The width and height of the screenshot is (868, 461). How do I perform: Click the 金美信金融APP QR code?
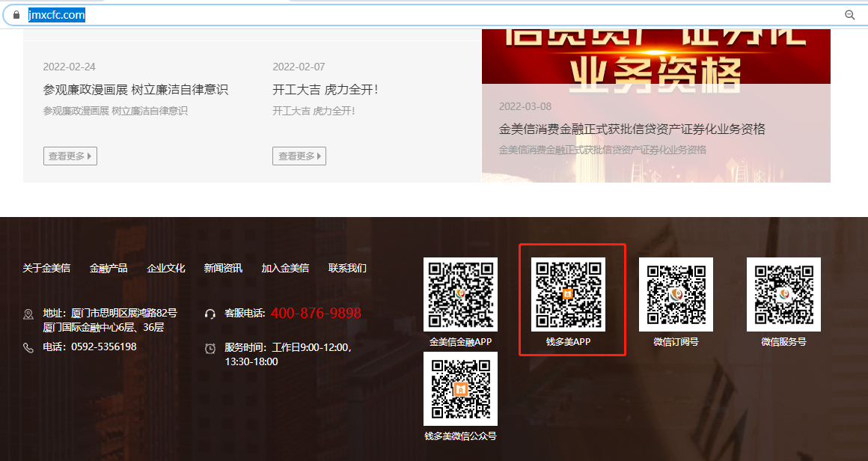460,294
